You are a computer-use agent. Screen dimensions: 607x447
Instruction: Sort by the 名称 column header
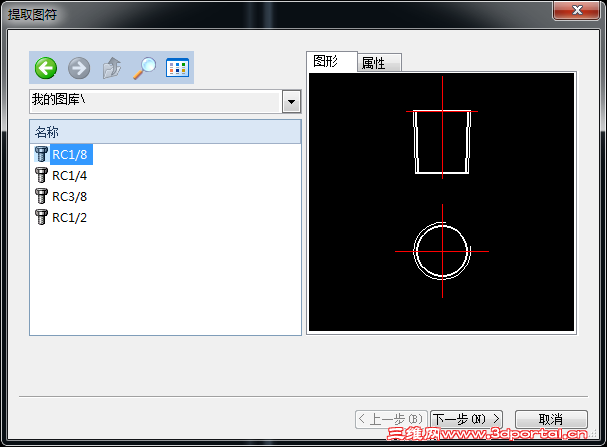point(165,132)
